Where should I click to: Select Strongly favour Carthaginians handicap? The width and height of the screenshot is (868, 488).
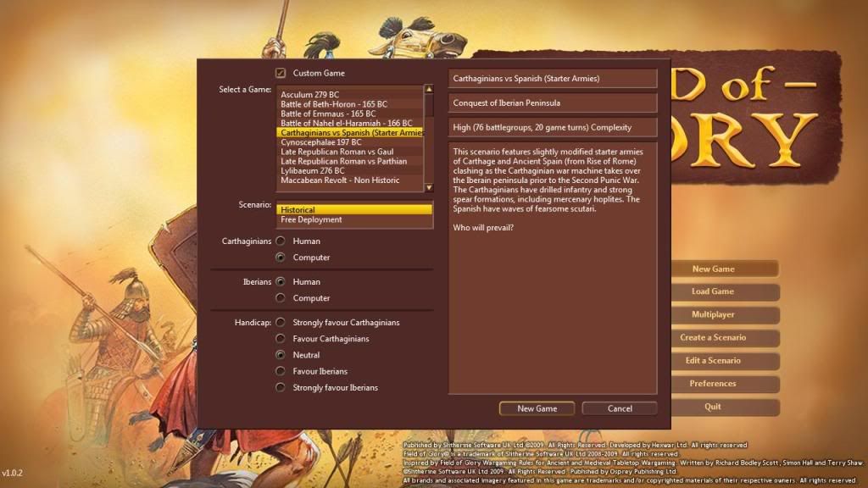[x=281, y=322]
